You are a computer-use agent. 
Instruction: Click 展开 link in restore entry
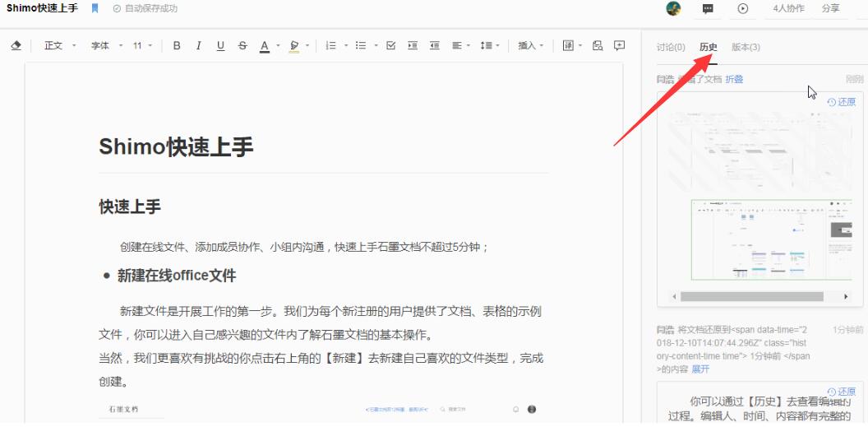click(x=700, y=369)
